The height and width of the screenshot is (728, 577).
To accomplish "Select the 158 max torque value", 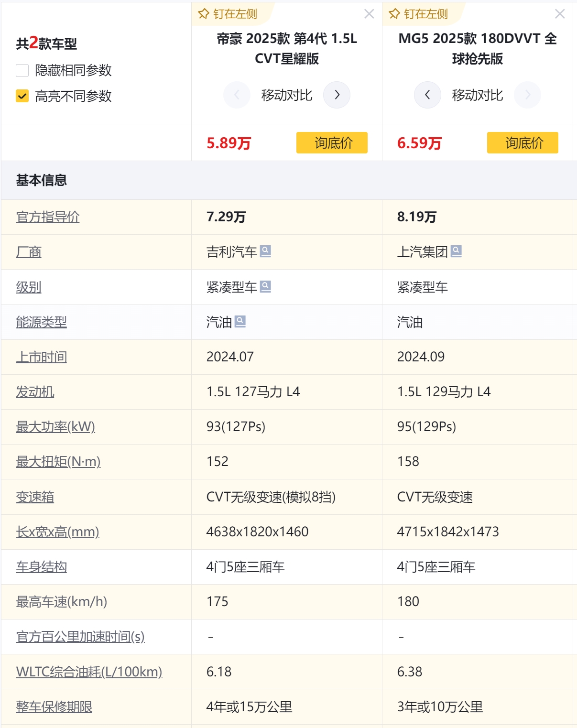I will pos(408,462).
